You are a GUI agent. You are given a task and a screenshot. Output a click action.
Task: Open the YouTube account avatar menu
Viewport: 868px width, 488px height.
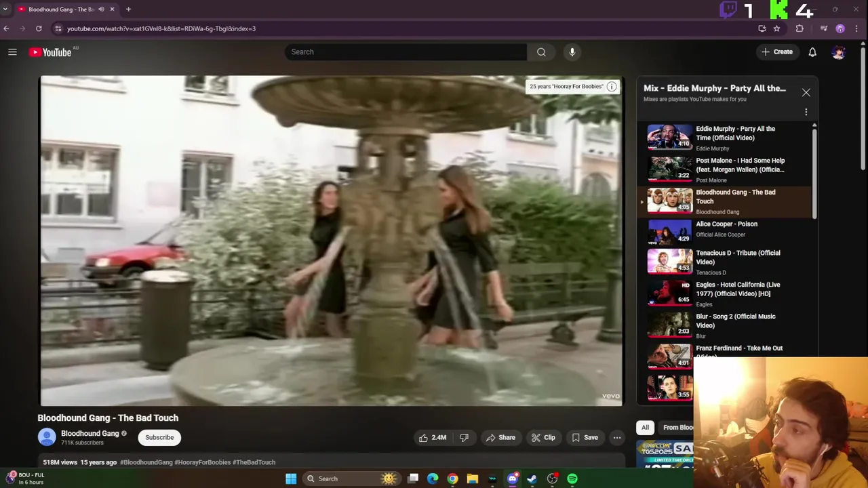pyautogui.click(x=839, y=52)
